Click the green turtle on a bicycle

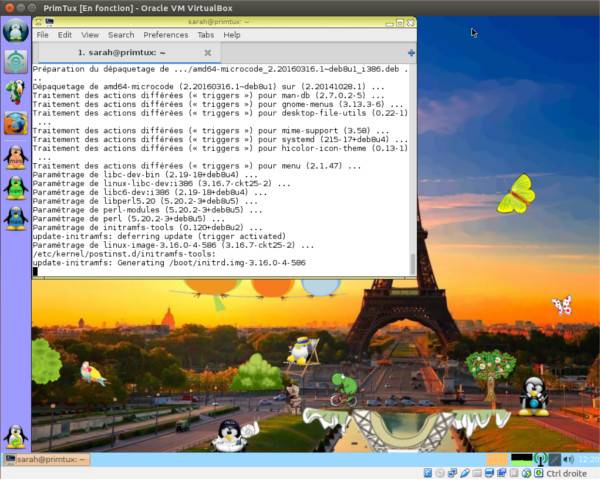[344, 389]
